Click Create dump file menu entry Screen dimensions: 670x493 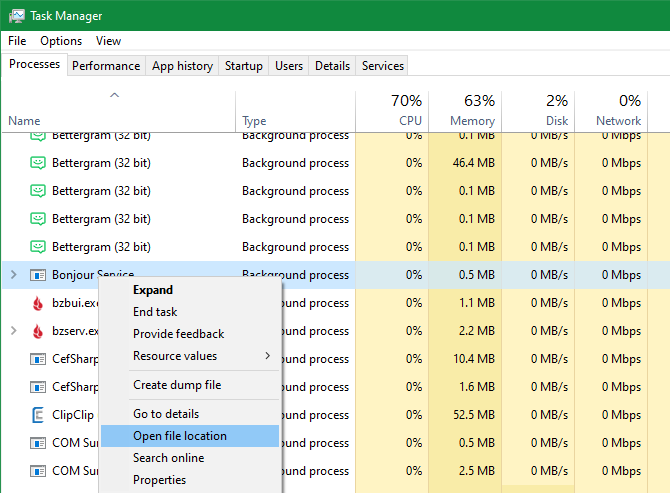[x=177, y=385]
